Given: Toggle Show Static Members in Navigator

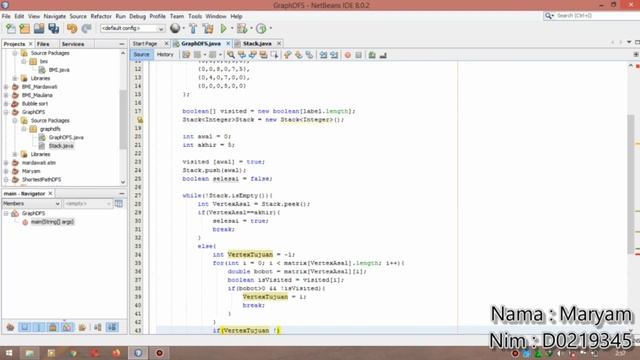Looking at the screenshot, I should 39,327.
